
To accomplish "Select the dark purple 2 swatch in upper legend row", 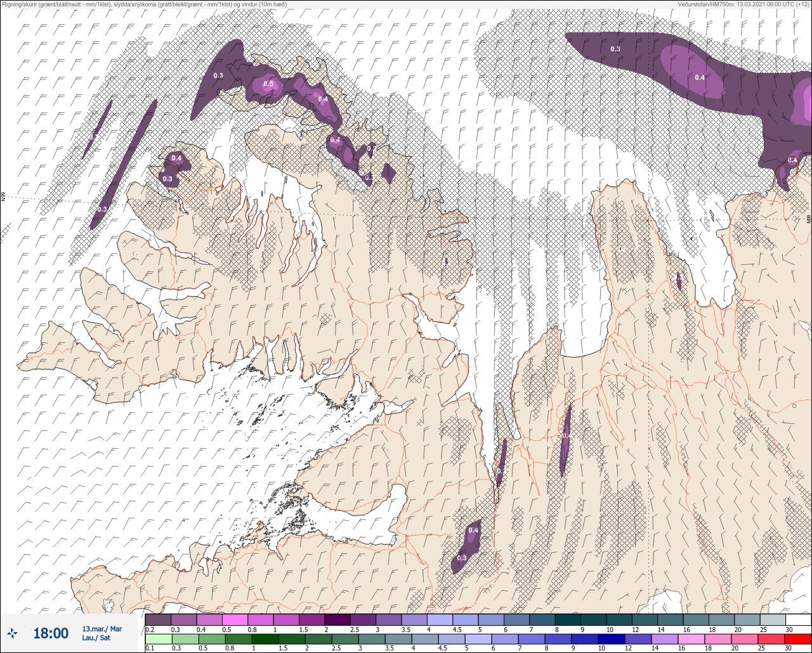I will coord(337,619).
